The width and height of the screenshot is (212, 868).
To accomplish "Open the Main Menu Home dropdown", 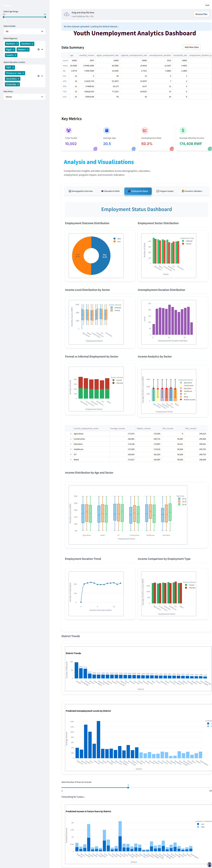I will (24, 97).
